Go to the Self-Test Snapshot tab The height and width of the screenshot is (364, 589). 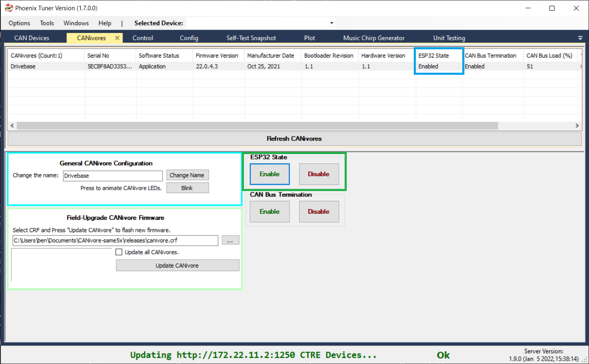[251, 38]
